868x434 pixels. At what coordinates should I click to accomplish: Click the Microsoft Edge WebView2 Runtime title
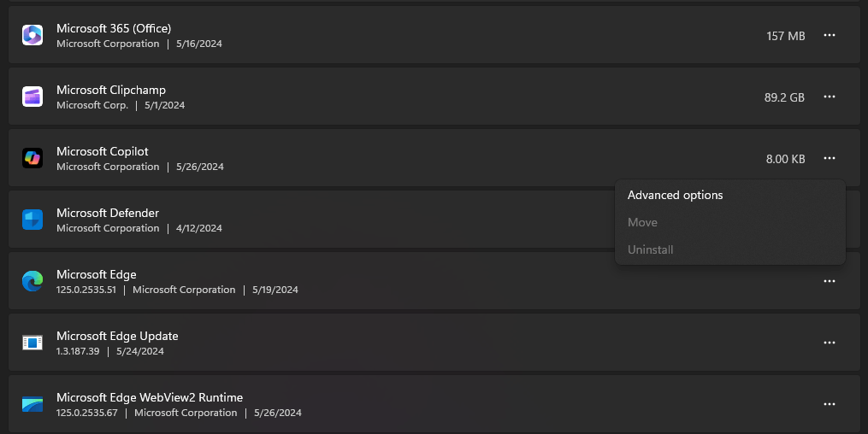(x=150, y=397)
